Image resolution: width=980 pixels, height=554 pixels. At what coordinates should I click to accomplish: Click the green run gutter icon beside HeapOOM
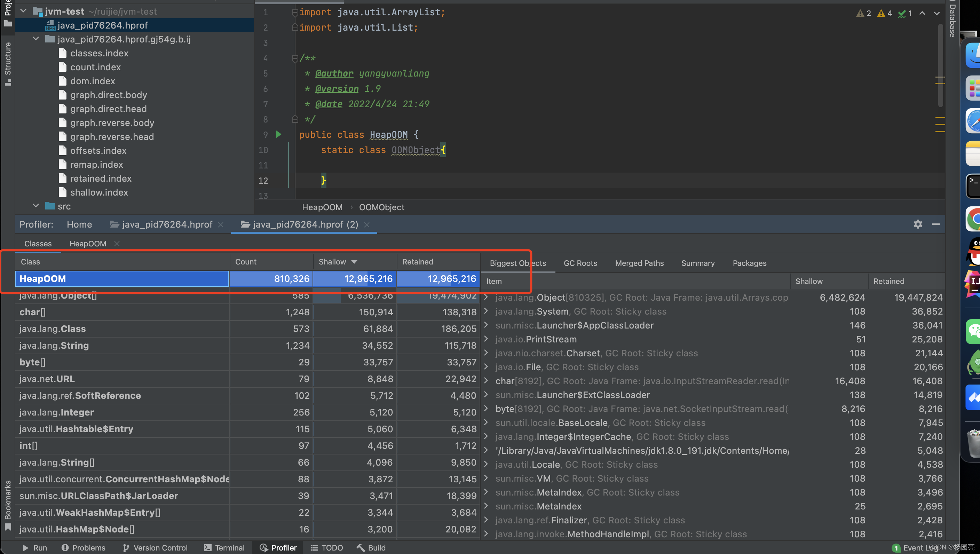click(x=278, y=134)
